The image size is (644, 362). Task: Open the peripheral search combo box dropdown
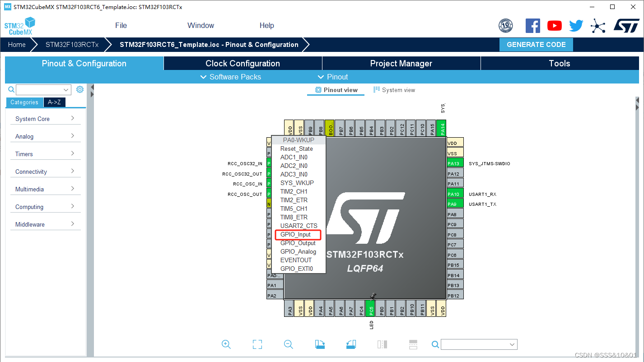click(x=66, y=90)
